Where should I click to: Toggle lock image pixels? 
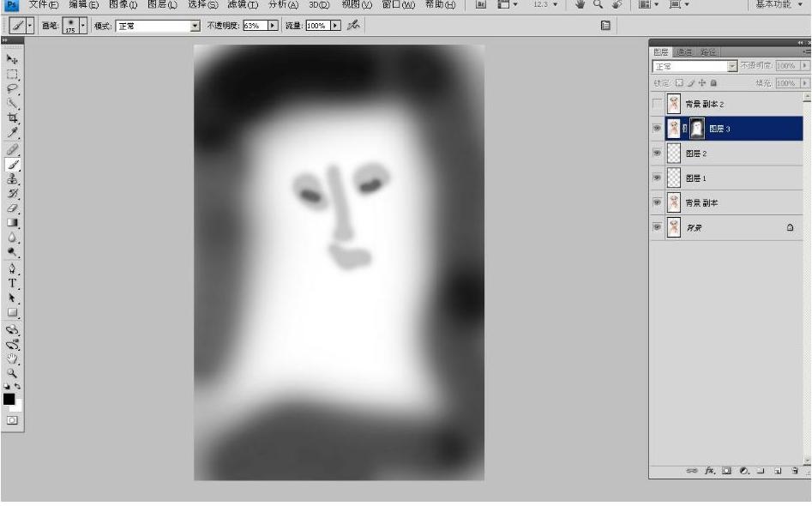coord(691,83)
